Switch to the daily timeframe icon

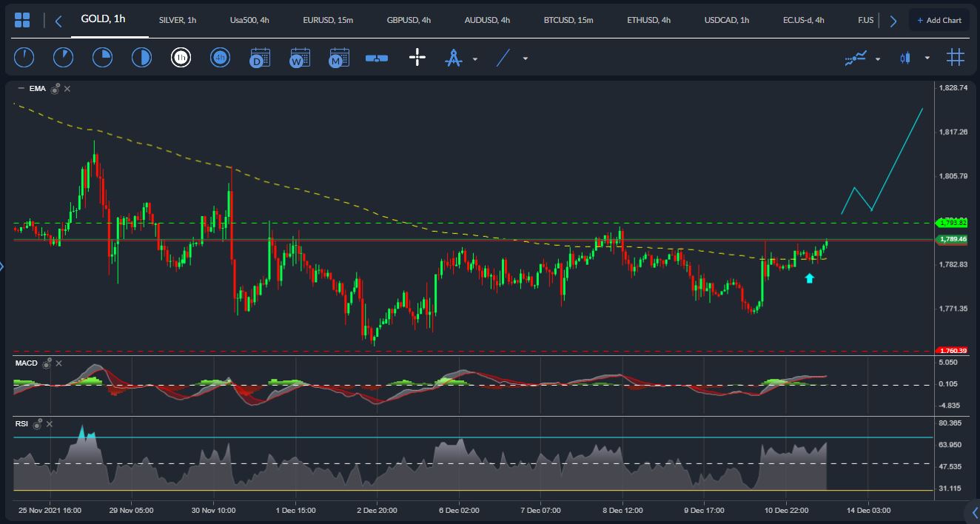point(260,57)
